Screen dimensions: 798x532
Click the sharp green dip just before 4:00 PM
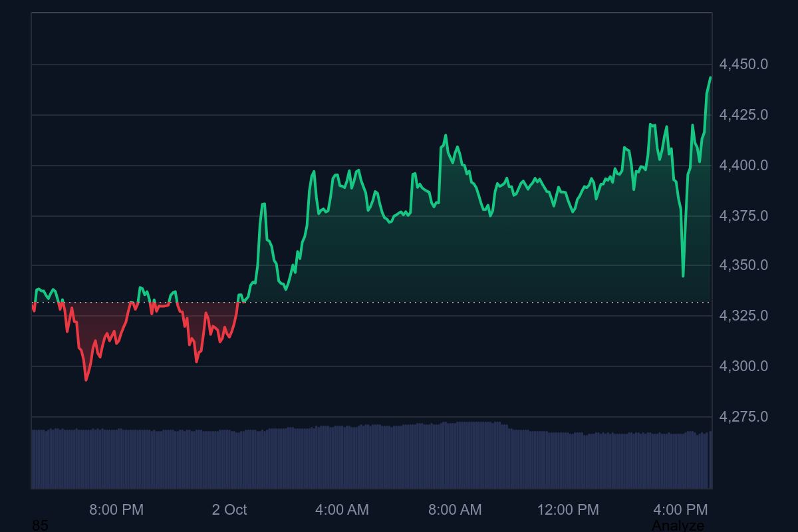(683, 275)
